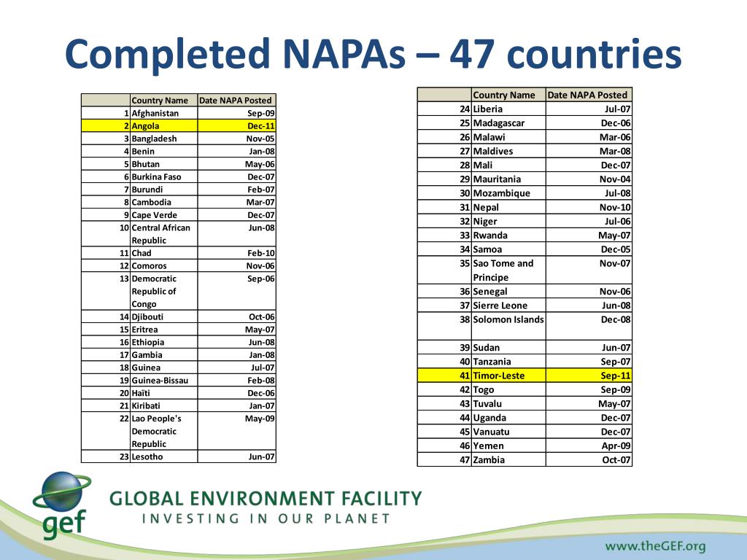Select the Solomon Islands cell
Screen dimensions: 747x560
pos(508,326)
